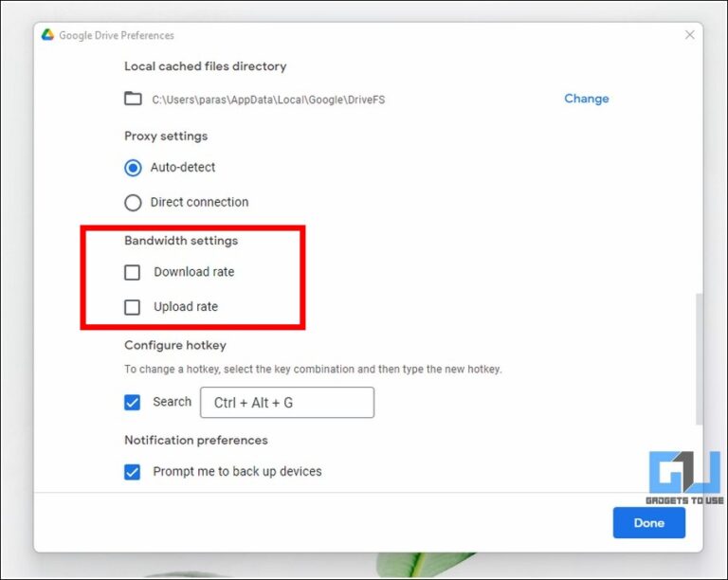Click the Ctrl + Alt + G hotkey field
This screenshot has height=580, width=728.
287,402
